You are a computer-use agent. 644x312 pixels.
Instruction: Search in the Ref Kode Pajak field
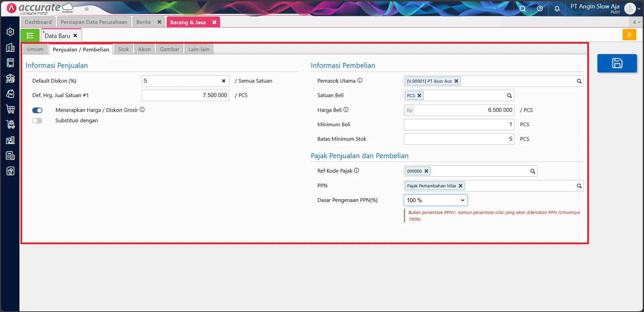tap(532, 171)
